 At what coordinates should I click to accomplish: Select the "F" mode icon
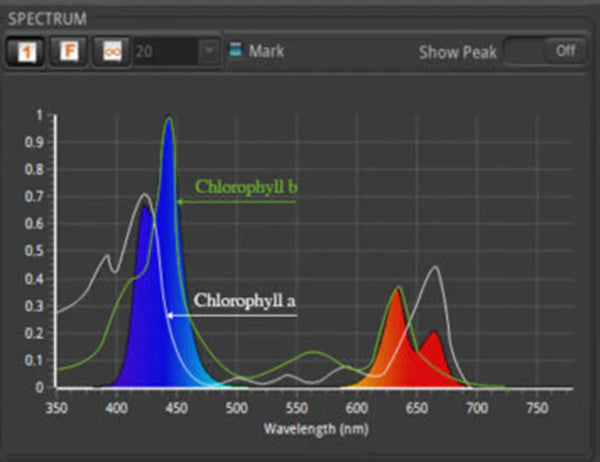point(68,51)
